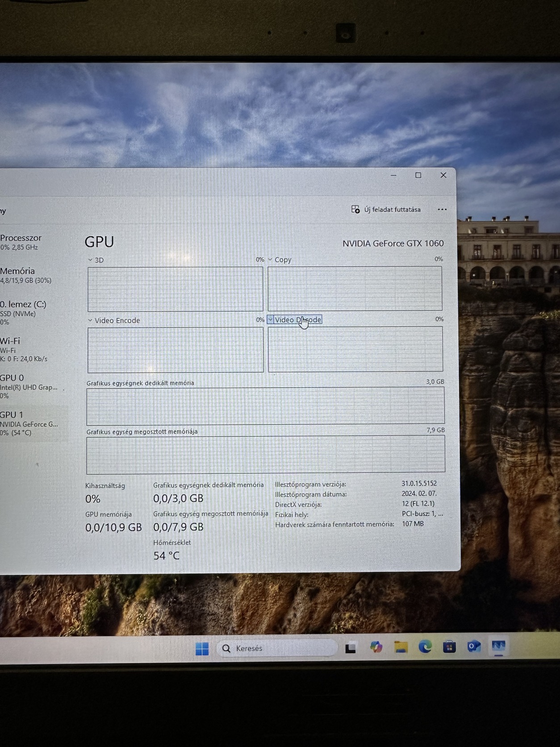Click the 0,0/3,0 GB dedicated memory value

178,498
